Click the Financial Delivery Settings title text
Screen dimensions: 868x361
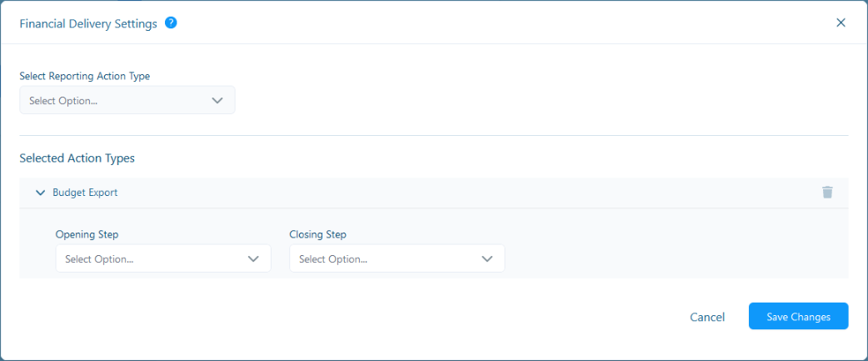tap(88, 24)
